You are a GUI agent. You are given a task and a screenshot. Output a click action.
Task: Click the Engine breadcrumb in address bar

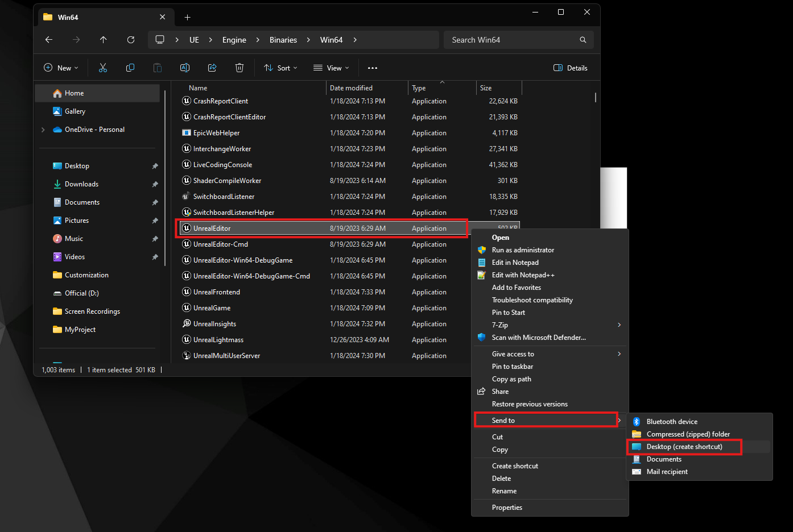[x=234, y=40]
